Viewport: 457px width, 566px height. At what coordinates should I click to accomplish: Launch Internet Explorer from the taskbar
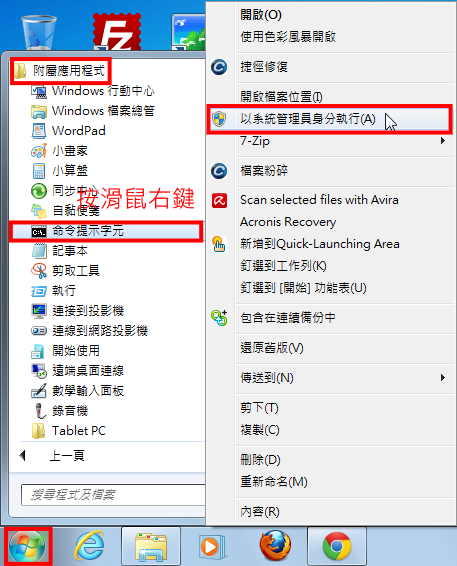89,546
